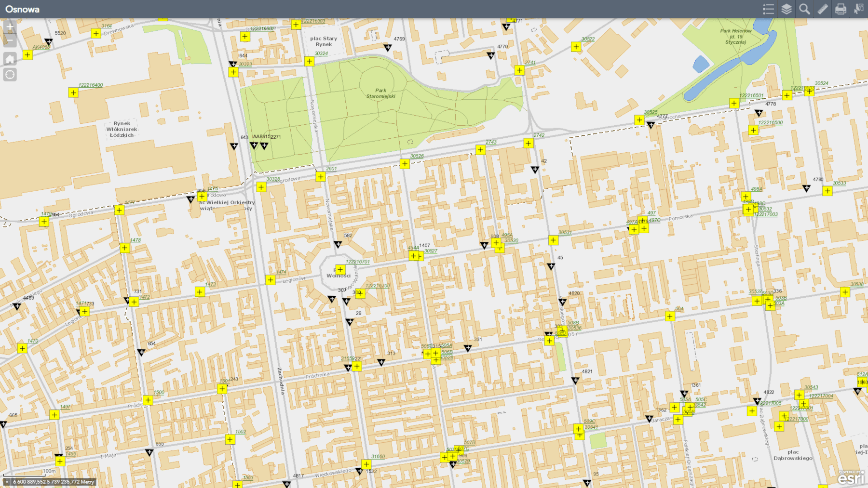Open the Esri logo link

click(x=851, y=478)
